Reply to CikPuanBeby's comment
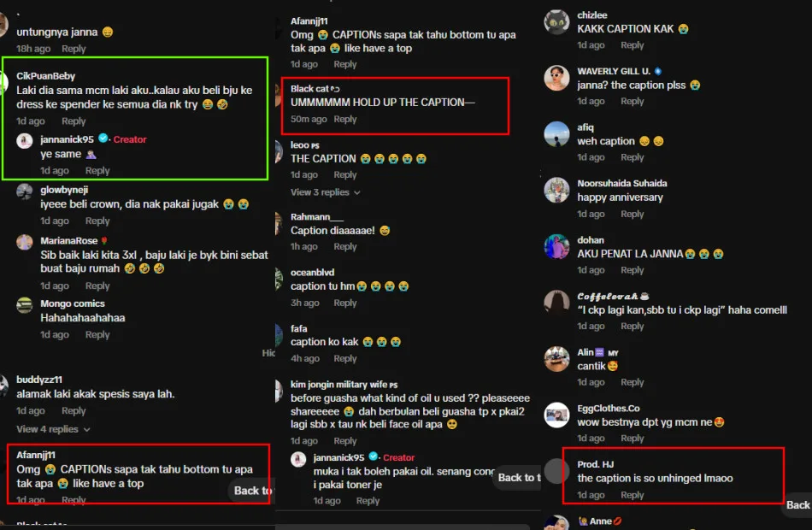This screenshot has height=530, width=812. coord(74,121)
